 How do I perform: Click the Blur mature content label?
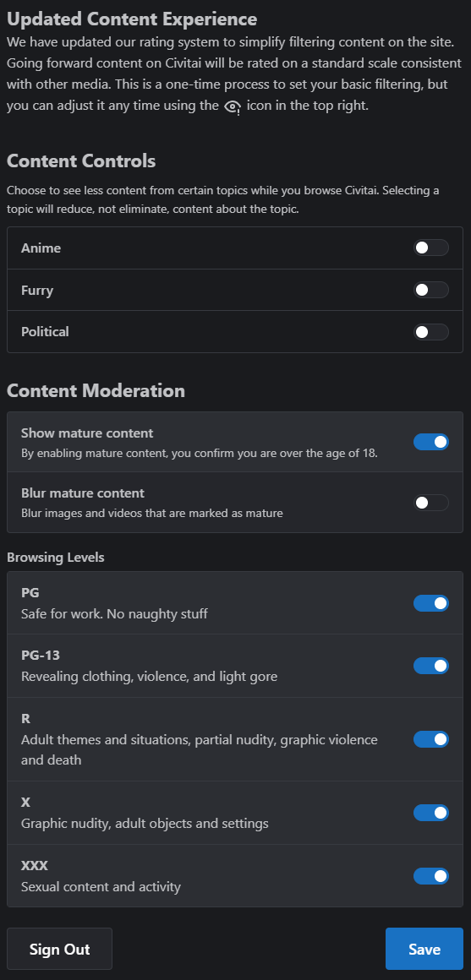(x=83, y=493)
